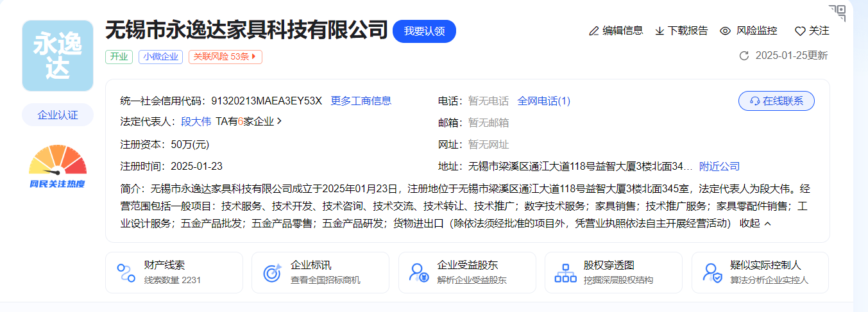This screenshot has height=312, width=868.
Task: Click 线索数量 2231 subtitle
Action: (x=173, y=280)
